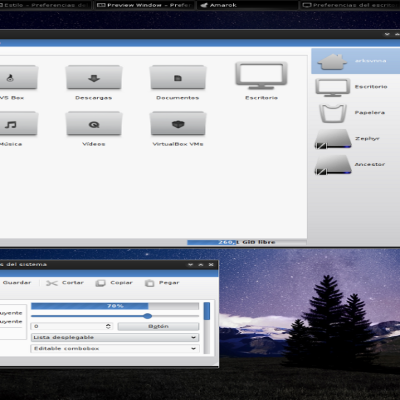Select the Zephyr drive in sidebar

point(355,139)
